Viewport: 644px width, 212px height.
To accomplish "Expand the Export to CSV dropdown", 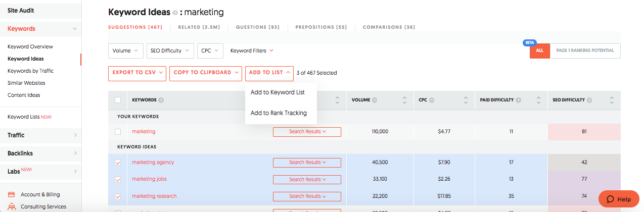I will point(137,73).
